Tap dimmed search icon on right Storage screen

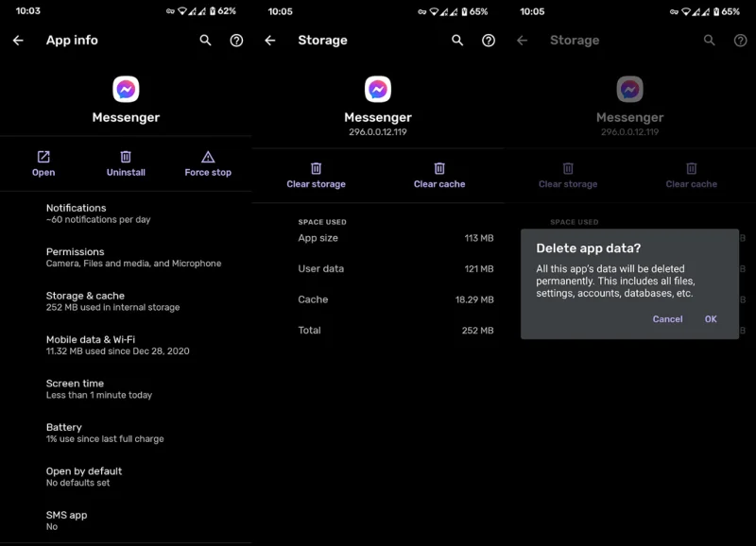pos(710,41)
